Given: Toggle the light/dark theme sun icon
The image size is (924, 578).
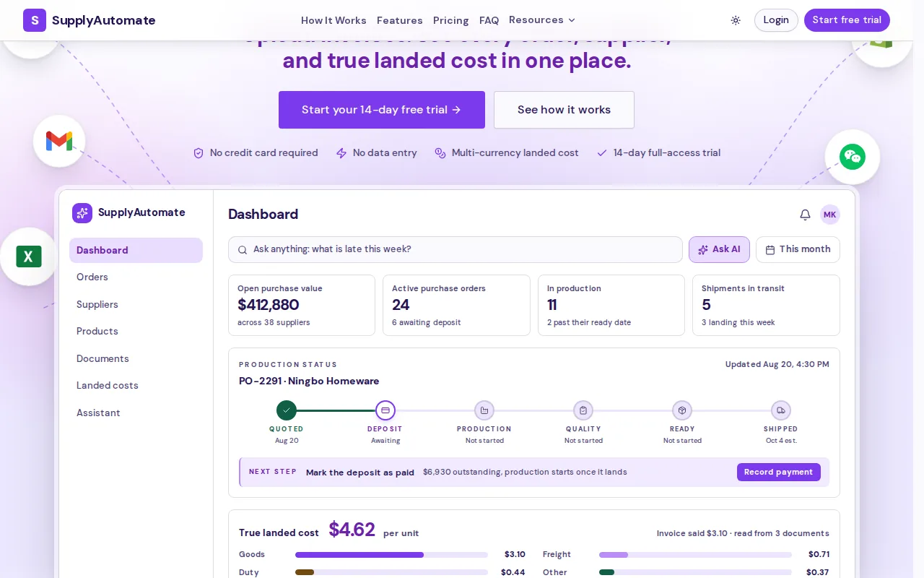Looking at the screenshot, I should tap(736, 20).
